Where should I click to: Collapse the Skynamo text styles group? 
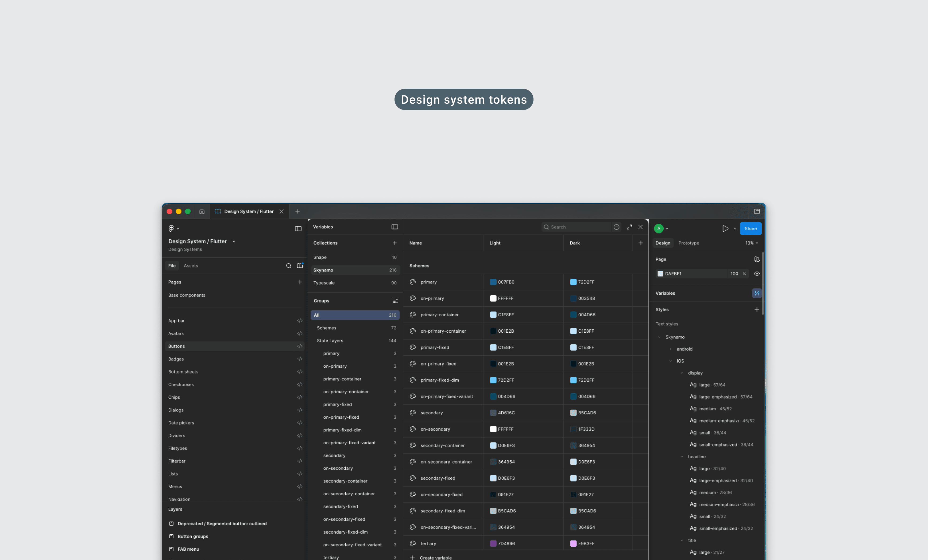pos(659,337)
